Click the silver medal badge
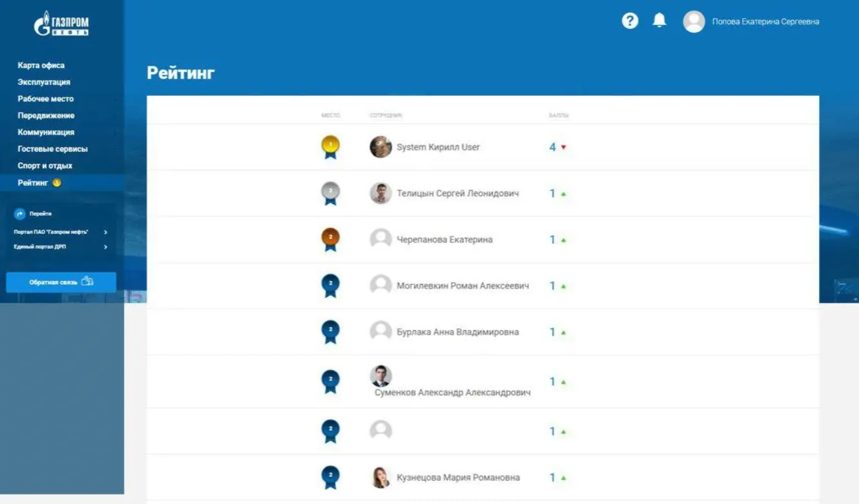 coord(330,193)
